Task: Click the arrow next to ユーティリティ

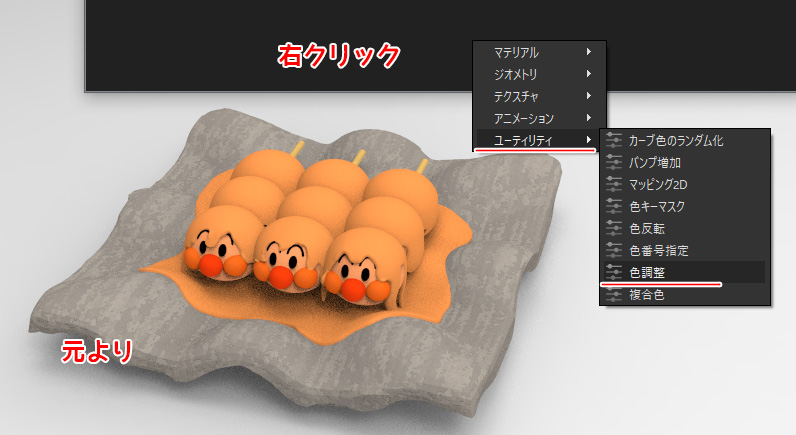Action: click(589, 140)
